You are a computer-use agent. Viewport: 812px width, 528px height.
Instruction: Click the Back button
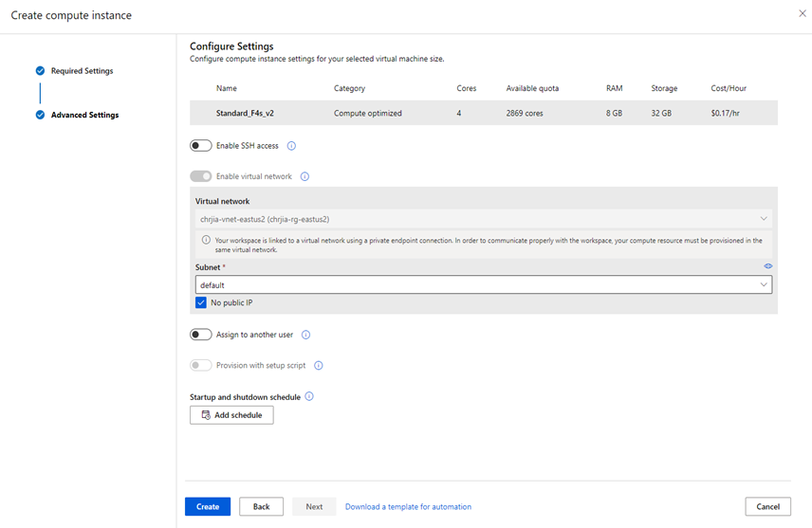262,507
